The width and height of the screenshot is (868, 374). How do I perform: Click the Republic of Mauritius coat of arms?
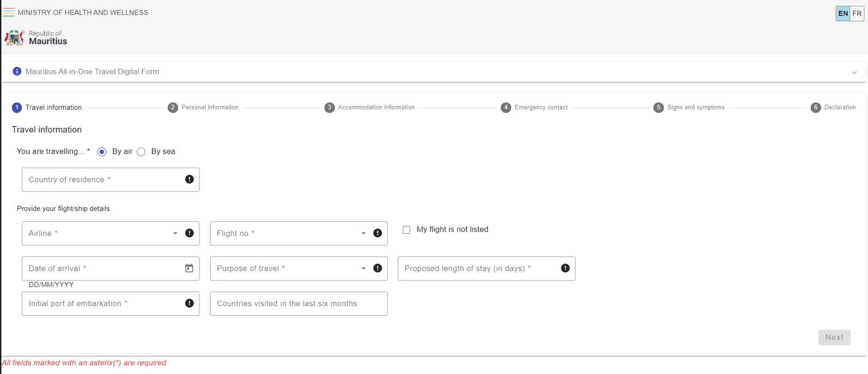point(14,38)
